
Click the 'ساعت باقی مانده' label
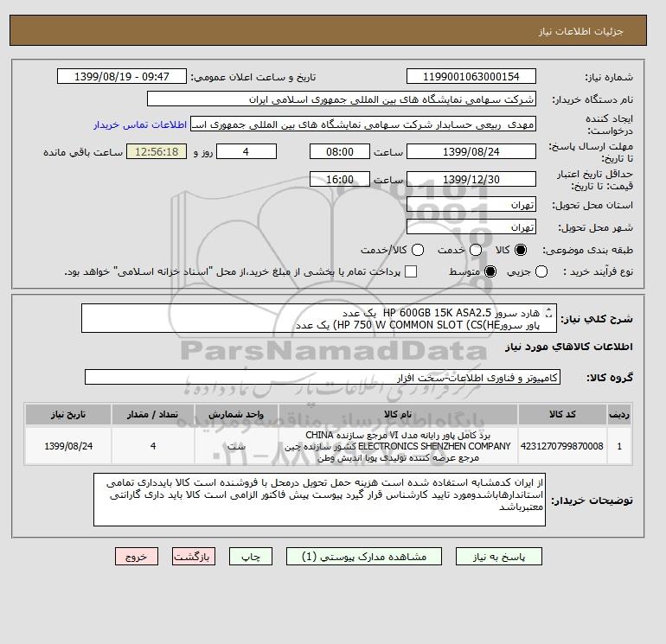(83, 152)
